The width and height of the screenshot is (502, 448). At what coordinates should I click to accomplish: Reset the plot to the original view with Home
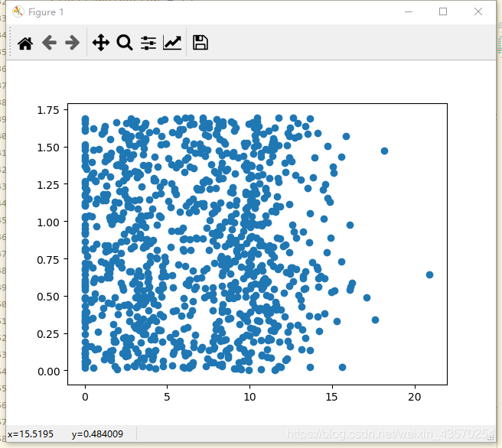[25, 43]
